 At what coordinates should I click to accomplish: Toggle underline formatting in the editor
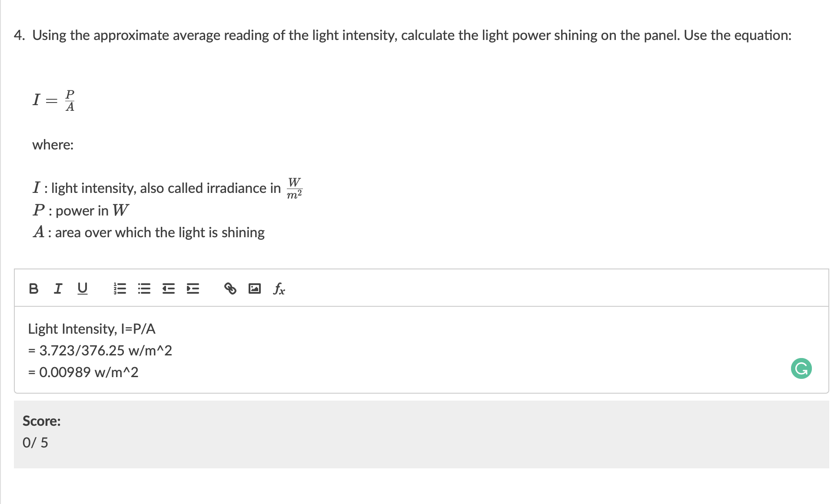(x=83, y=288)
